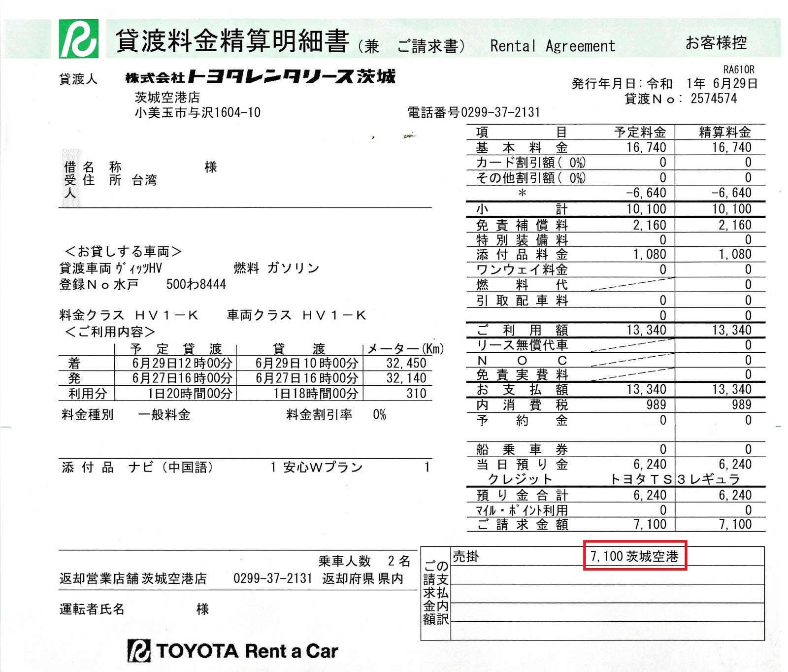Select 1,080 in the 予定料金 column
The width and height of the screenshot is (788, 672).
(650, 254)
